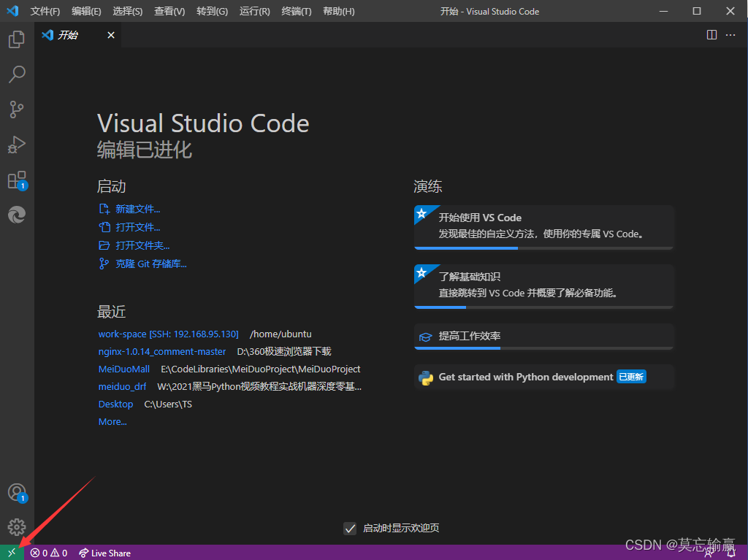The width and height of the screenshot is (748, 560).
Task: Open the editor More Actions ellipsis
Action: 730,35
